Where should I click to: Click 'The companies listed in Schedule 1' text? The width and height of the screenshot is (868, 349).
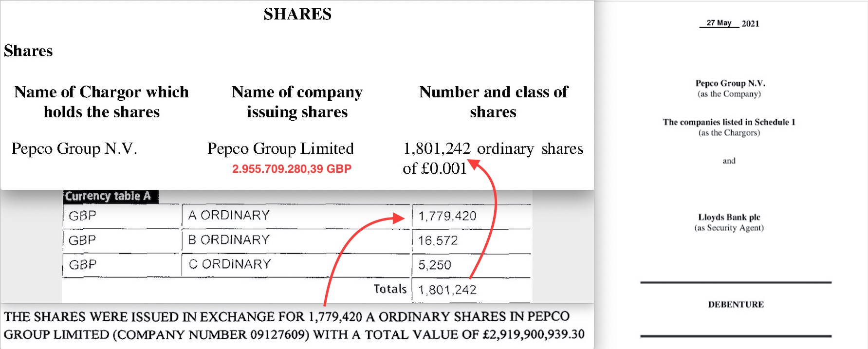(729, 122)
